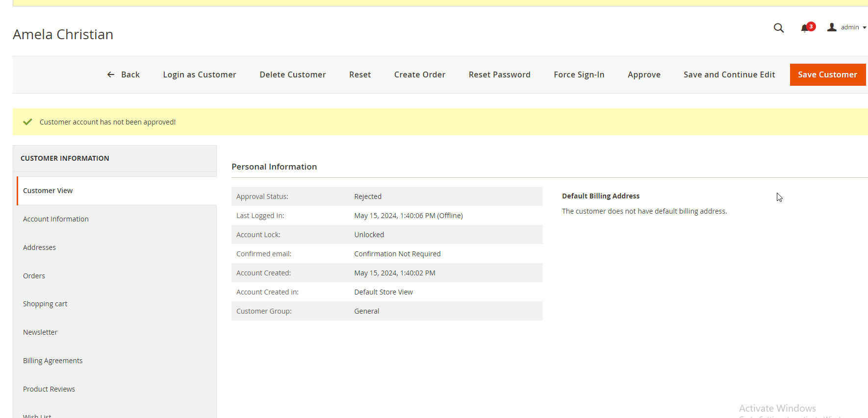The image size is (868, 418).
Task: Open the notifications bell icon
Action: tap(805, 28)
